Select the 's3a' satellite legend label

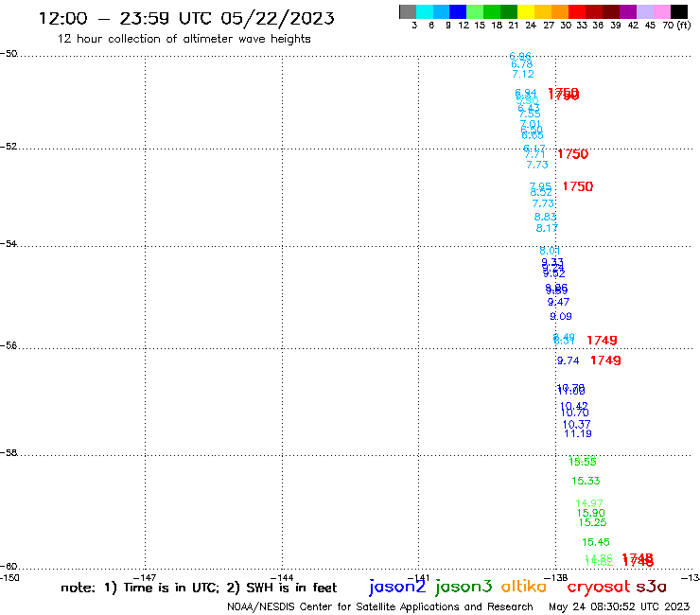pos(651,587)
